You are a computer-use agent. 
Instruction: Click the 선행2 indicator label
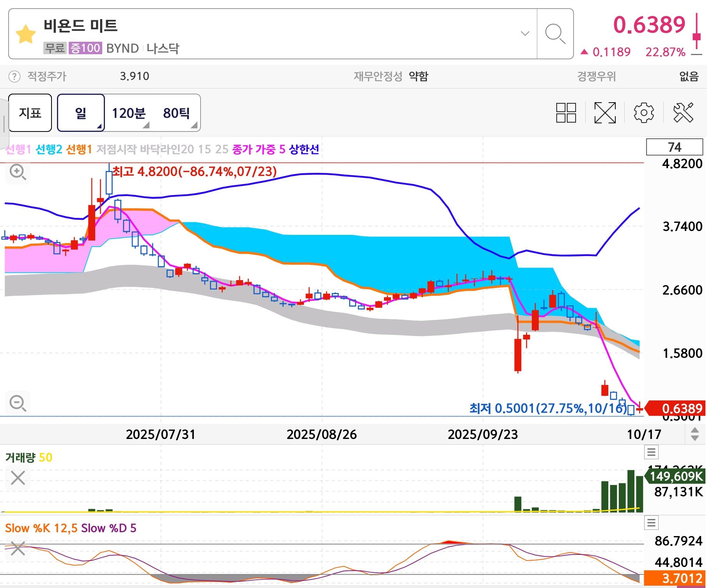tap(49, 149)
